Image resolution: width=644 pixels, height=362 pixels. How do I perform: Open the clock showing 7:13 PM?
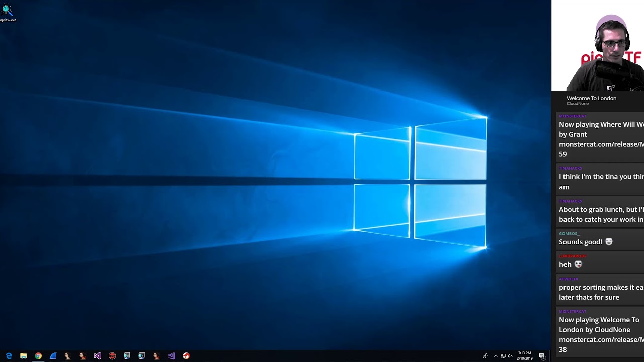(x=525, y=356)
